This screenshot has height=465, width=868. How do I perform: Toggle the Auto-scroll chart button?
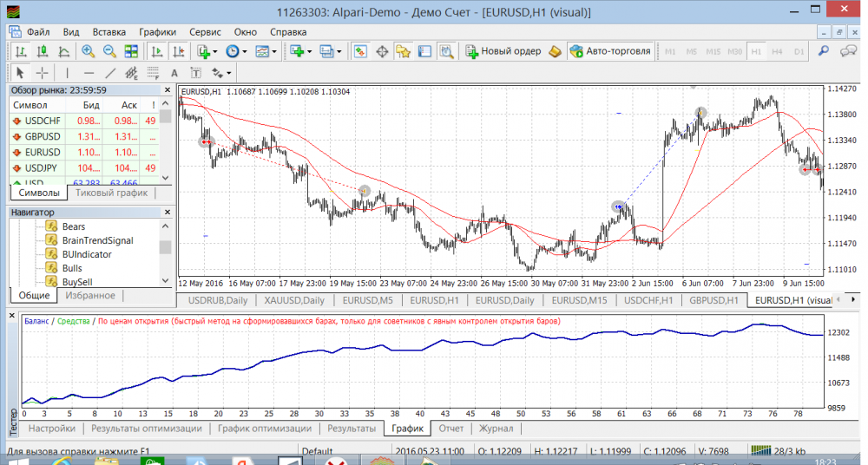156,52
